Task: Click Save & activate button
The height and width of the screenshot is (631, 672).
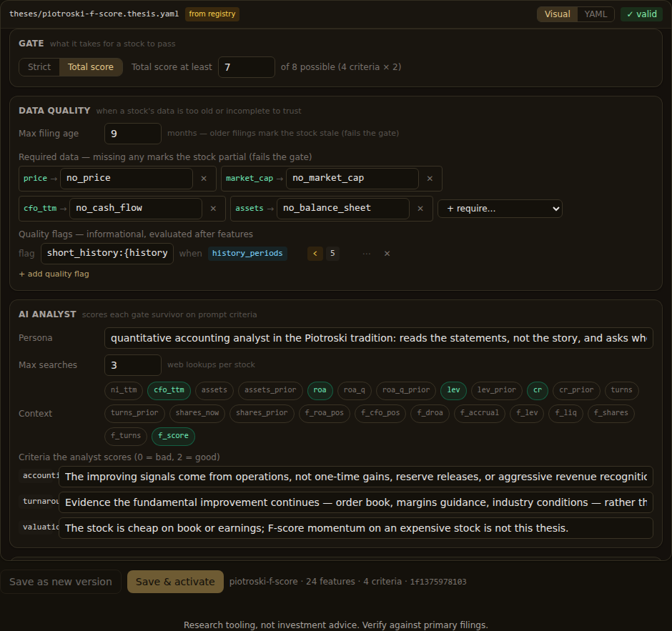Action: click(175, 581)
